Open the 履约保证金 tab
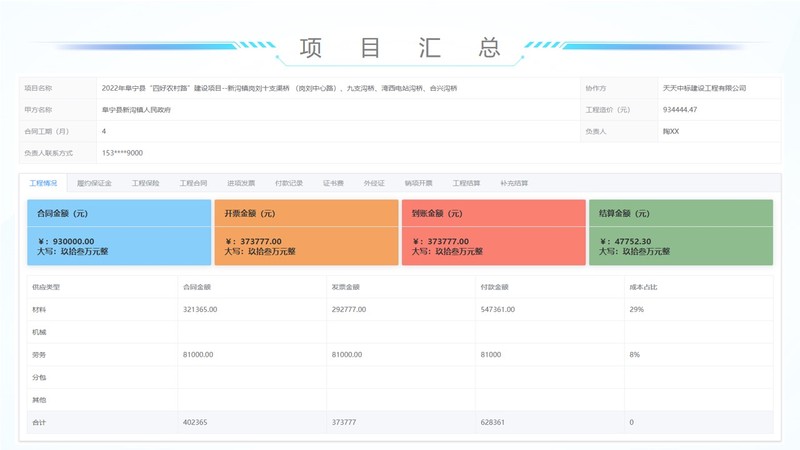800x450 pixels. pos(94,183)
